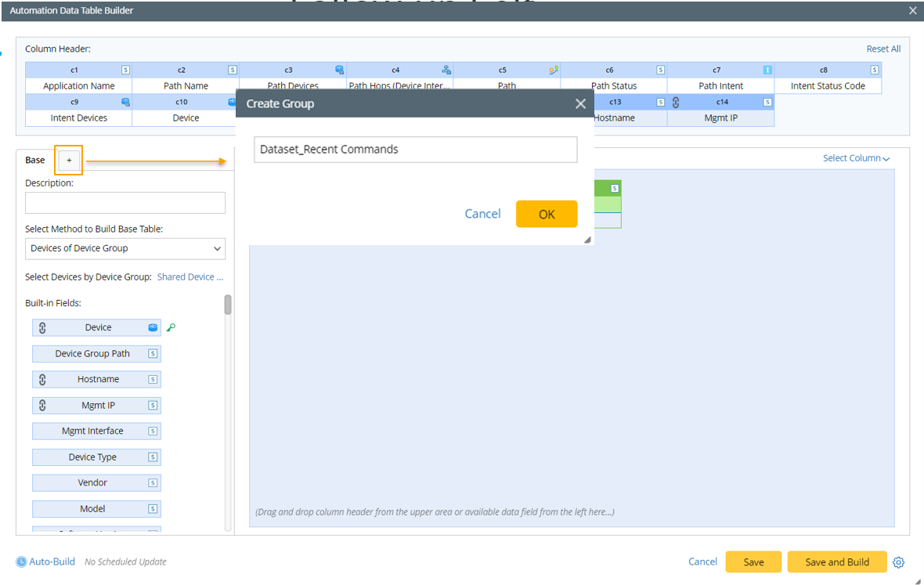The width and height of the screenshot is (924, 585).
Task: Click the link icon on Hostname field
Action: pyautogui.click(x=42, y=379)
